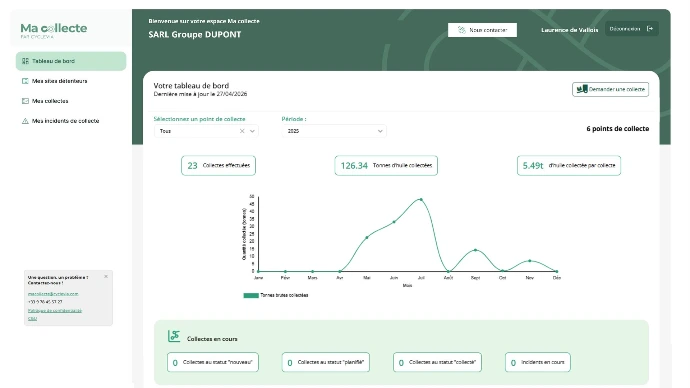690x388 pixels.
Task: Open Tableau de bord dashboard icon
Action: (x=25, y=61)
